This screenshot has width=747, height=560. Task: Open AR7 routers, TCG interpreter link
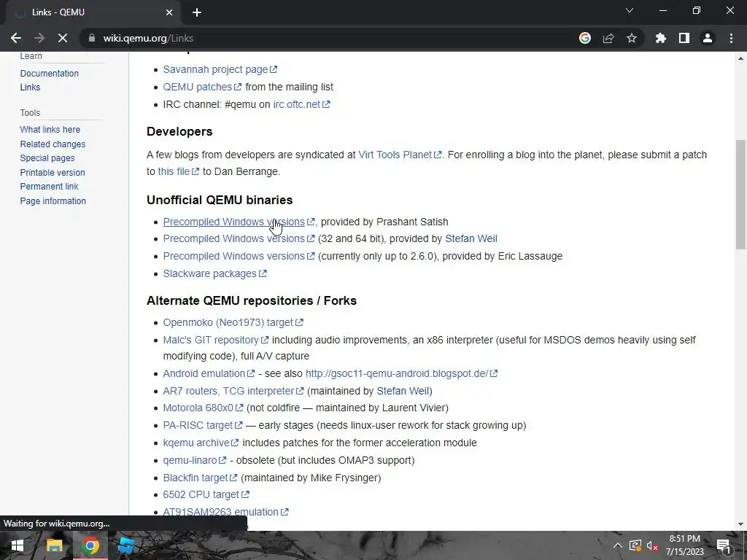pos(233,391)
